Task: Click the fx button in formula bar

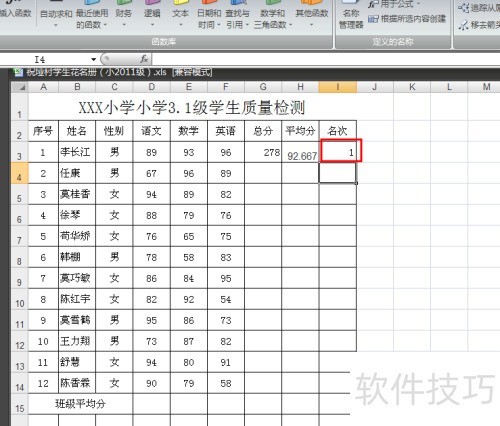Action: pos(144,59)
